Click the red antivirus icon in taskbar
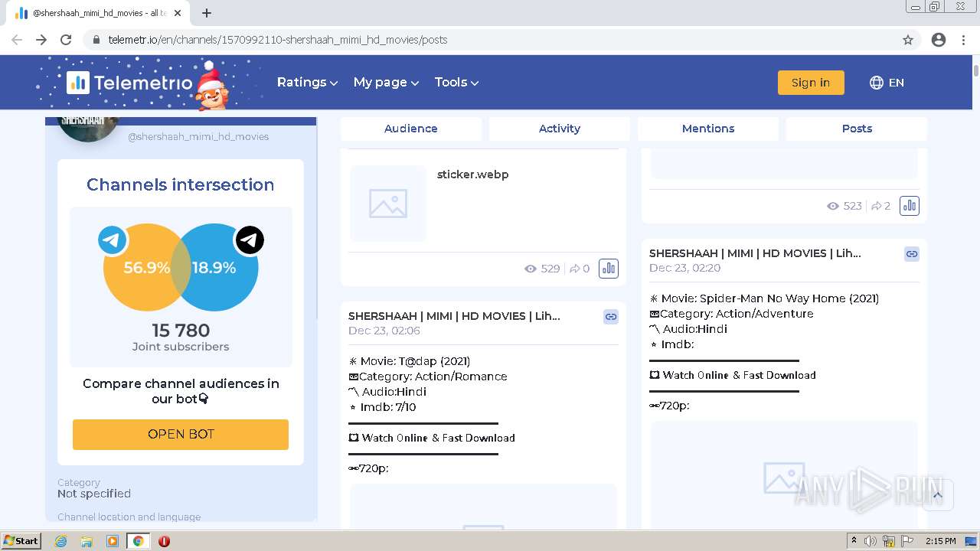 (x=164, y=541)
